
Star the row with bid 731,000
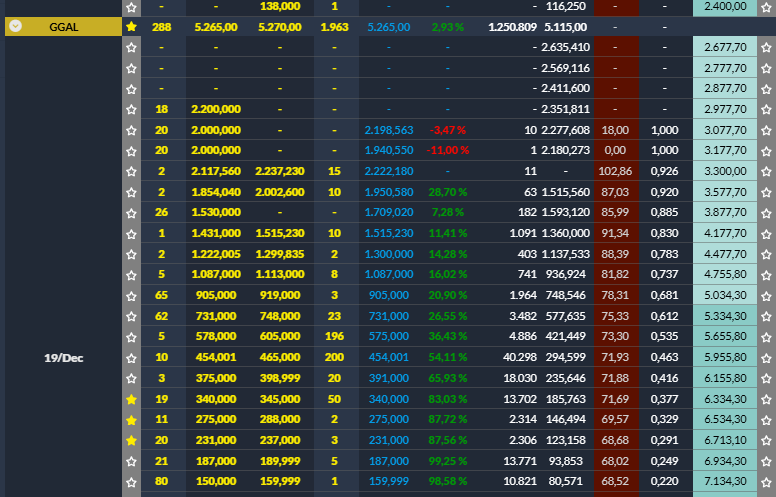point(131,316)
